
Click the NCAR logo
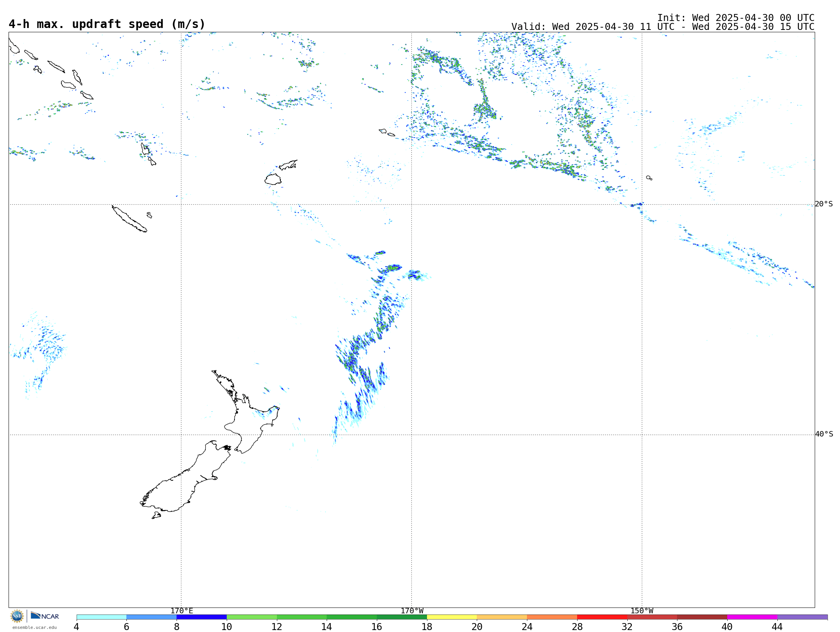[45, 616]
